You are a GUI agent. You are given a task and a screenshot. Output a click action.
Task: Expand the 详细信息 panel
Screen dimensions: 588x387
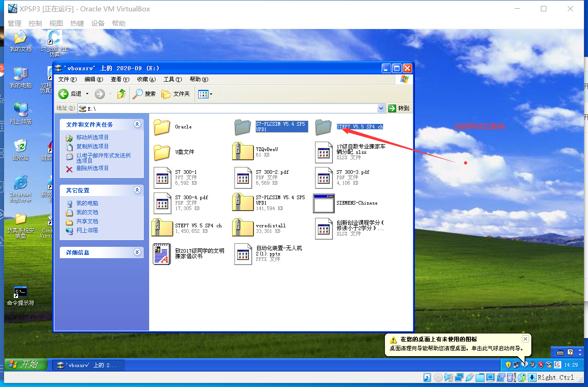point(137,252)
